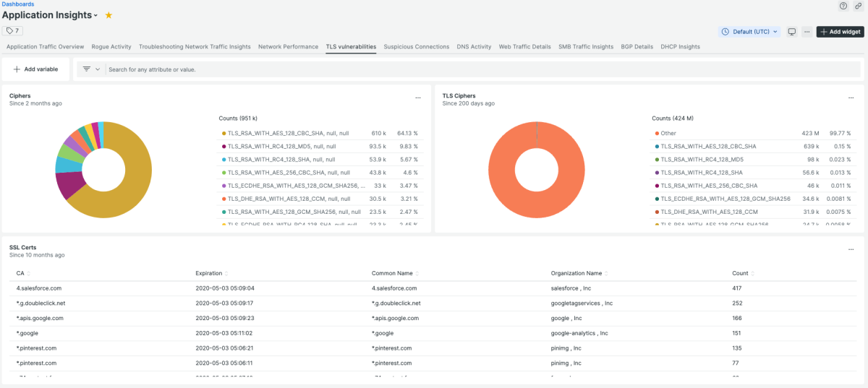Open the TLS Ciphers widget options menu
Screen dimensions: 868x388
click(x=851, y=98)
